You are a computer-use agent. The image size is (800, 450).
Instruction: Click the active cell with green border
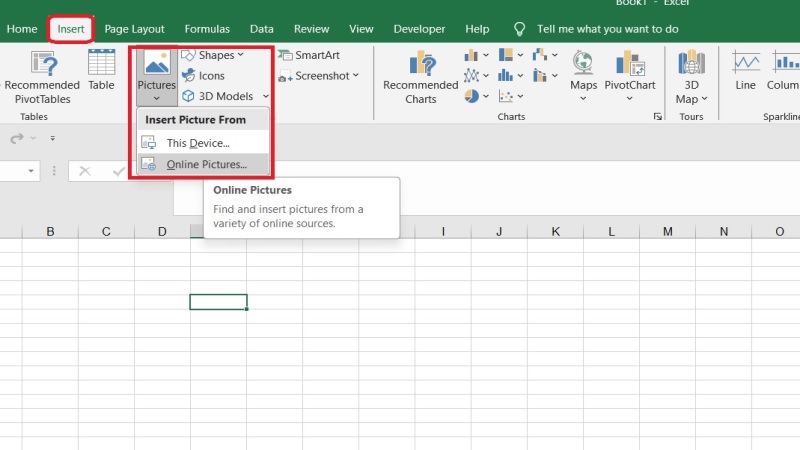(x=218, y=302)
